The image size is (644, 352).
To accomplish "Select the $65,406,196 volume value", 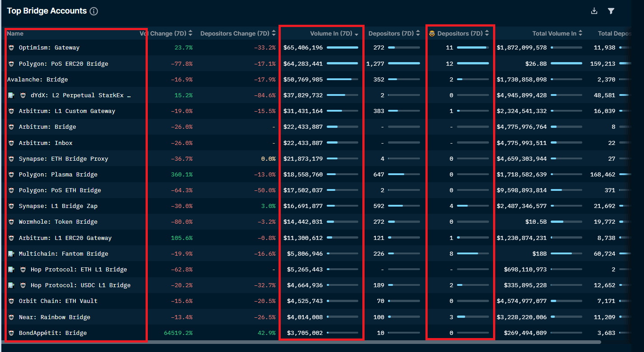I will pyautogui.click(x=303, y=48).
